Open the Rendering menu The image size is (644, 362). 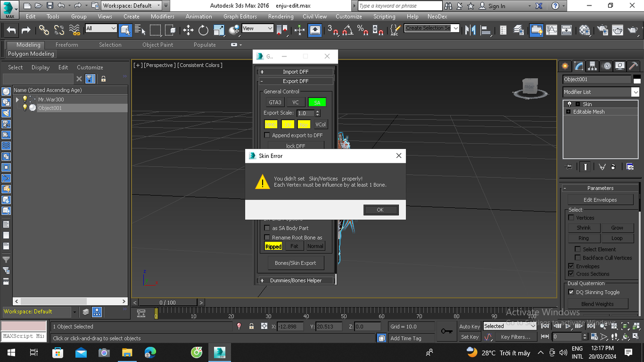280,16
